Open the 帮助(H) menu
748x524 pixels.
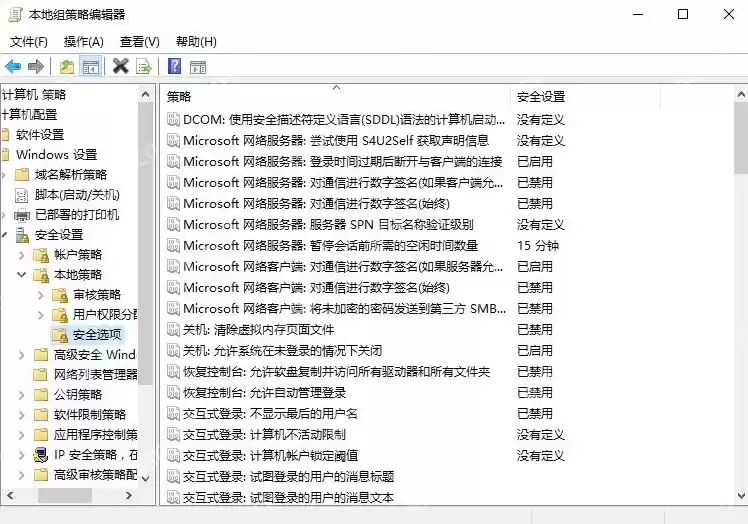tap(196, 42)
